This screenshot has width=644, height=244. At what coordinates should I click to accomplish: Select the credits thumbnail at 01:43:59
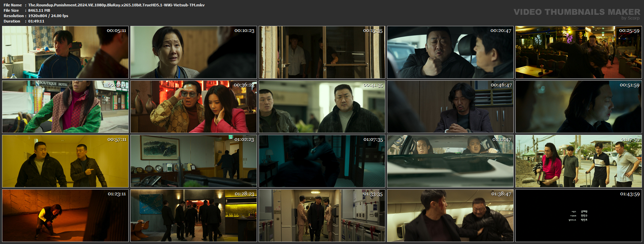click(x=578, y=216)
